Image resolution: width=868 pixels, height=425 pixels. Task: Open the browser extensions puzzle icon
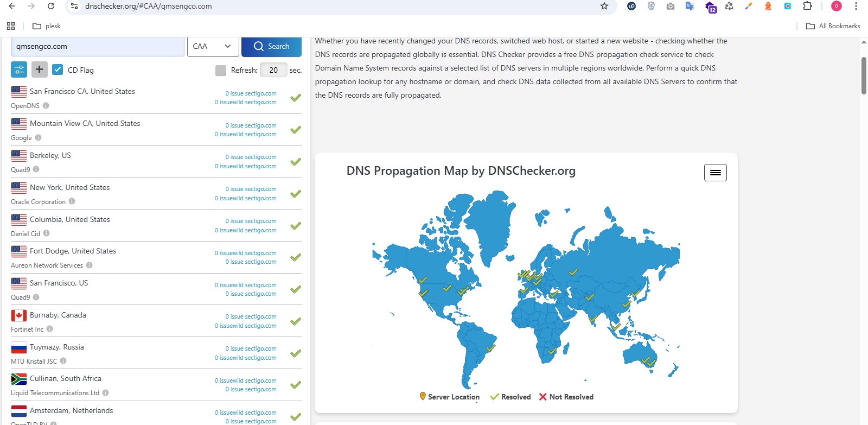[x=807, y=6]
